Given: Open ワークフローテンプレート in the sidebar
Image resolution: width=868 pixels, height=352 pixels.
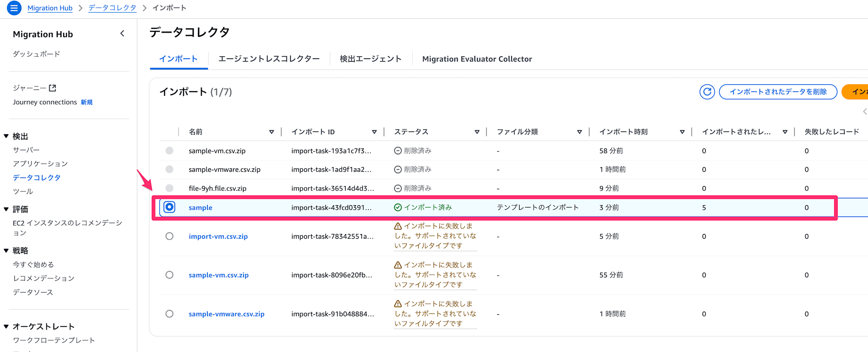Looking at the screenshot, I should click(54, 340).
